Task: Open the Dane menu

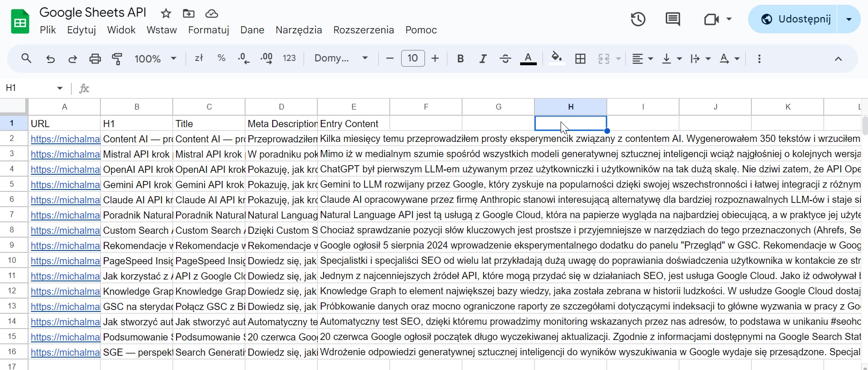Action: [252, 30]
